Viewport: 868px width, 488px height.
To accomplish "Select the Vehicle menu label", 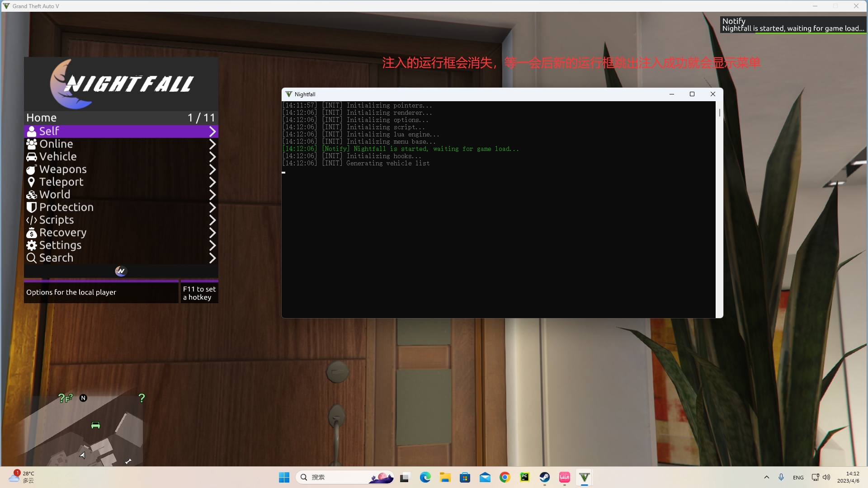I will point(58,157).
